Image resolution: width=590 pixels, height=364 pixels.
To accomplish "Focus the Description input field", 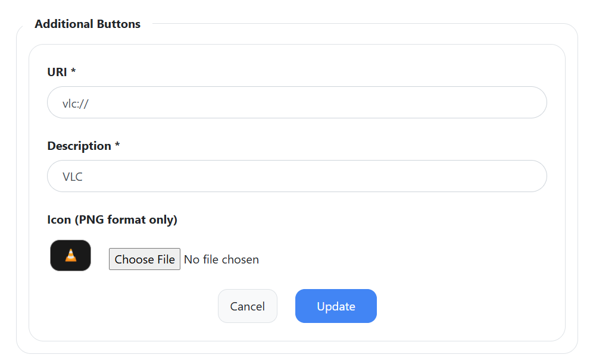I will point(297,177).
